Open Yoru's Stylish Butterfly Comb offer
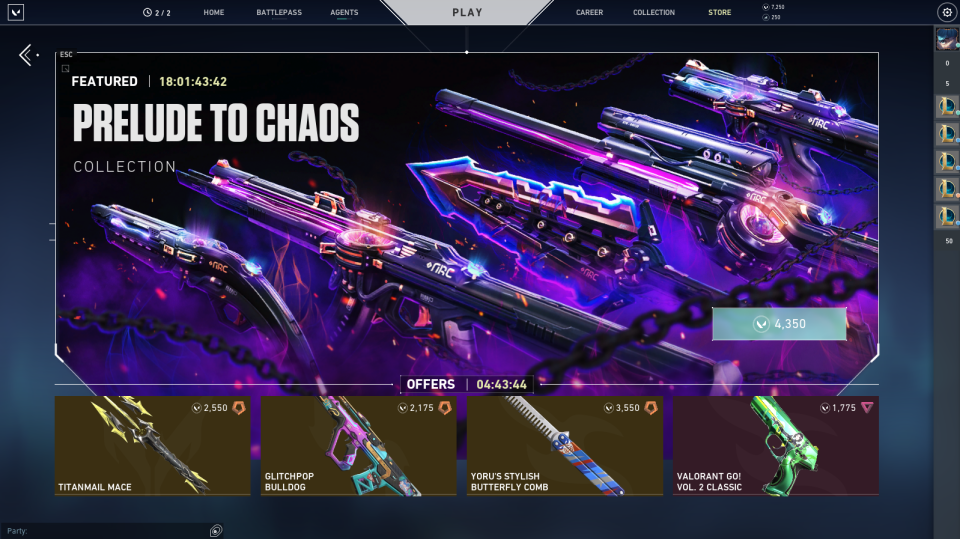The height and width of the screenshot is (539, 960). click(x=564, y=445)
